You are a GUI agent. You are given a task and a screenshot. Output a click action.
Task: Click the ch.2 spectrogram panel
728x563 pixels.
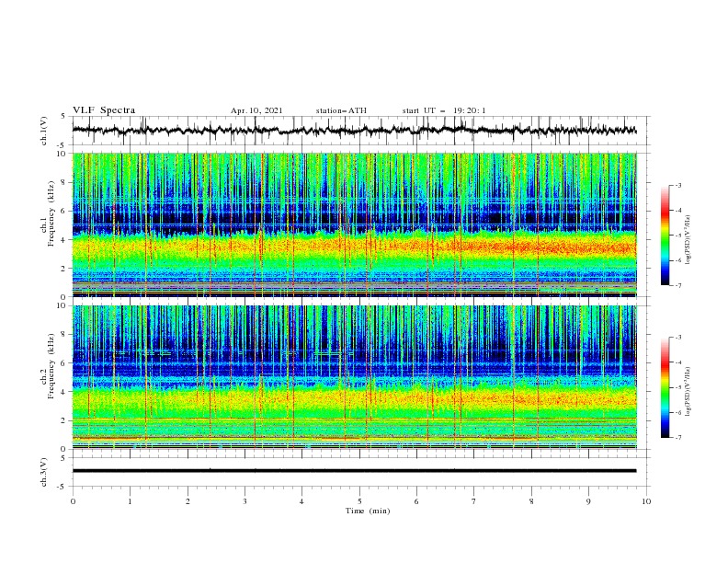(354, 377)
